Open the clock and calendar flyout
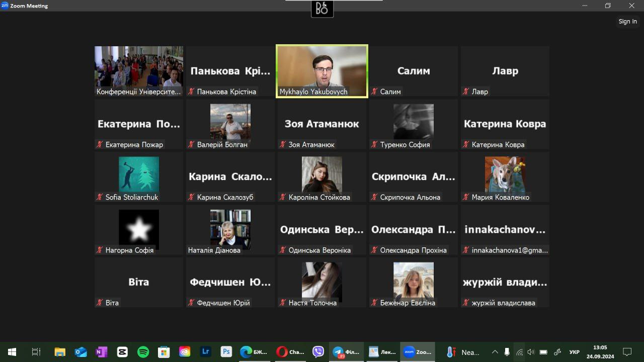This screenshot has width=644, height=362. tap(600, 352)
